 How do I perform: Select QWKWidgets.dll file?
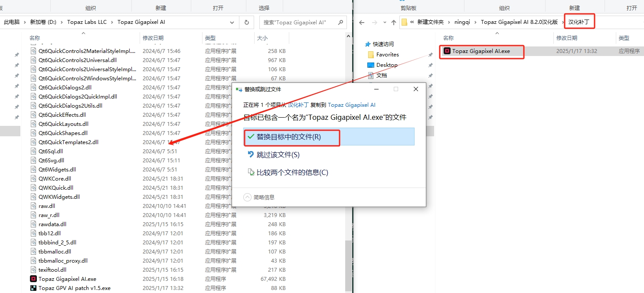point(59,197)
